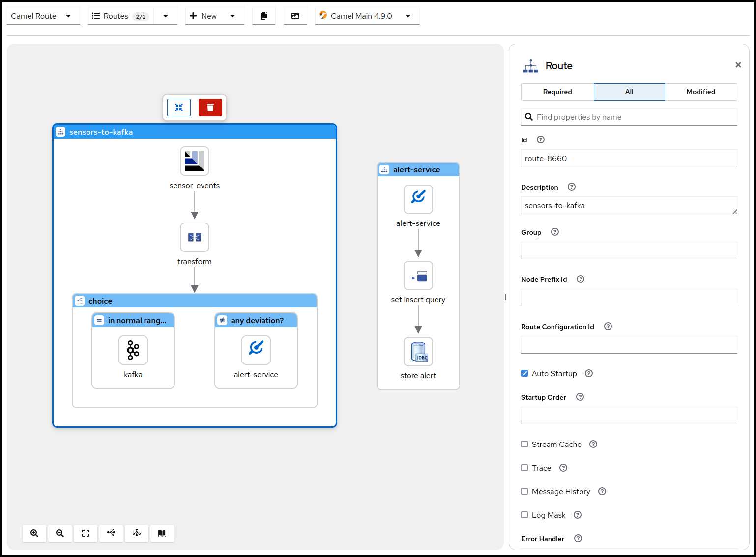Viewport: 756px width, 557px height.
Task: Copy the route to clipboard
Action: [264, 16]
